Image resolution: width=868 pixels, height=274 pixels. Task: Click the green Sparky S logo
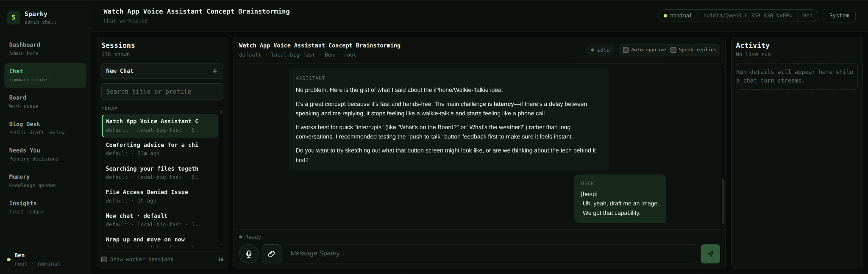[14, 17]
